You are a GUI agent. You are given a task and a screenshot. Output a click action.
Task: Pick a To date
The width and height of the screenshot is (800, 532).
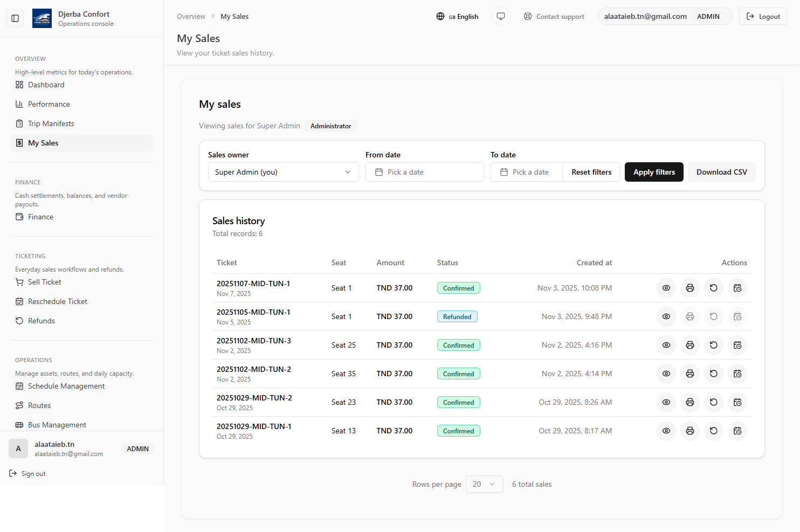[527, 172]
